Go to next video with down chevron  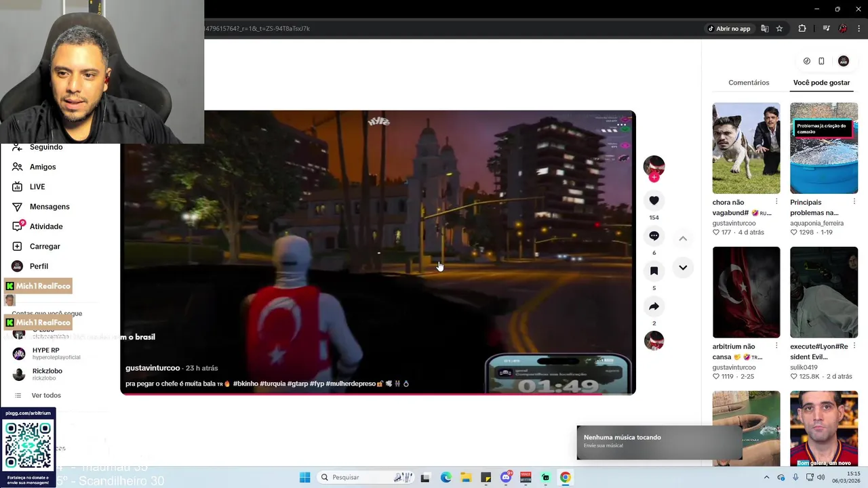[x=683, y=268]
